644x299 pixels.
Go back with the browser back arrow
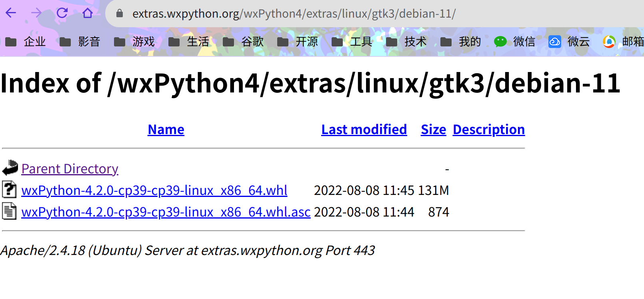pyautogui.click(x=11, y=13)
